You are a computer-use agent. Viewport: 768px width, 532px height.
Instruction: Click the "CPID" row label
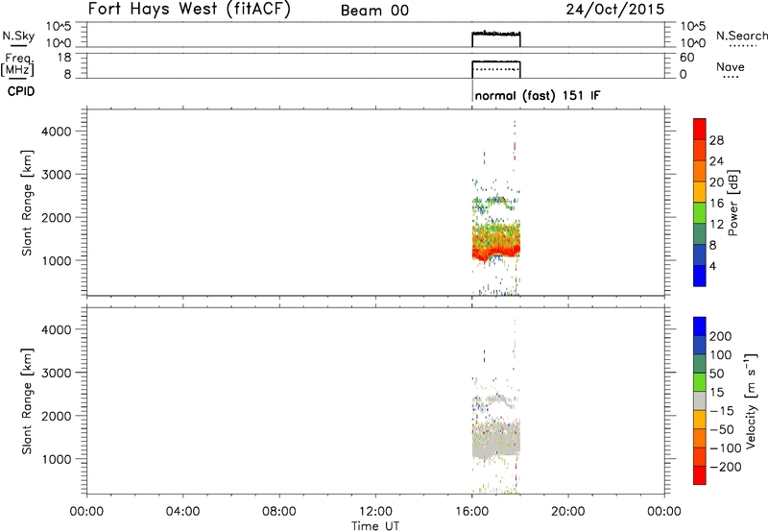tap(21, 91)
